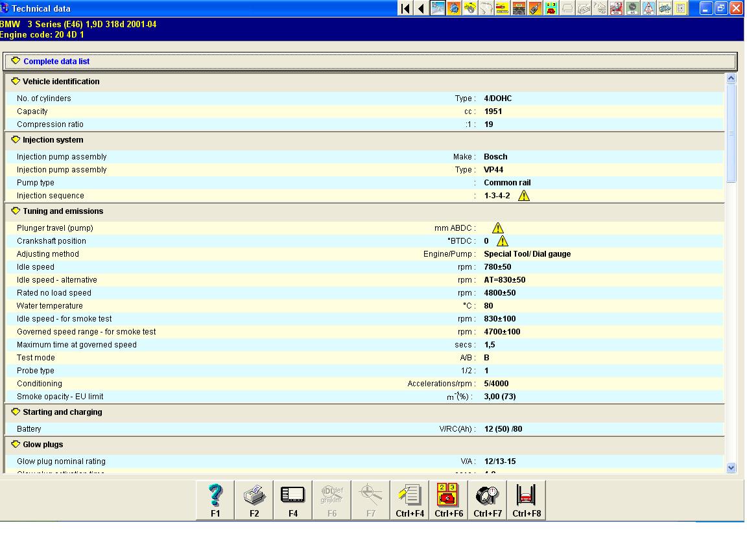Click the 'Probe type' row label
The height and width of the screenshot is (560, 747).
[35, 371]
